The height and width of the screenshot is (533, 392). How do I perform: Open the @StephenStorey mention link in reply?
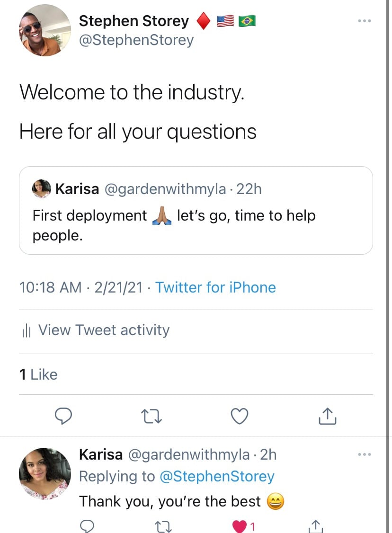pos(217,476)
